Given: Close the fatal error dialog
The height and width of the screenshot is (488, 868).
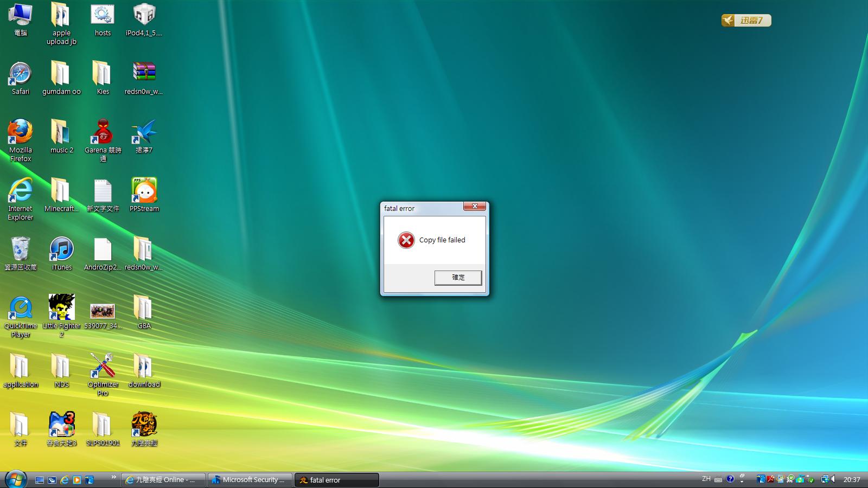Looking at the screenshot, I should pyautogui.click(x=475, y=206).
